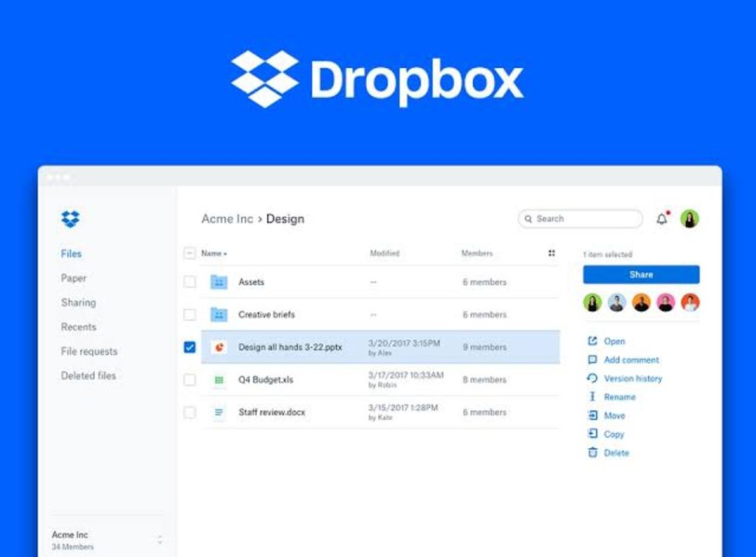This screenshot has width=756, height=557.
Task: Click the Copy link in actions
Action: pos(614,434)
